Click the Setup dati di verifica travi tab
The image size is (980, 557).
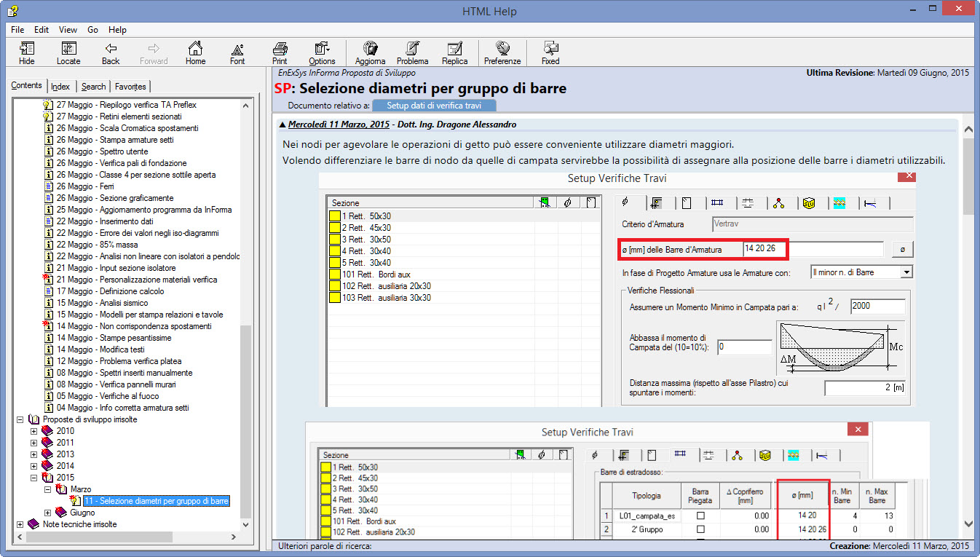pyautogui.click(x=433, y=105)
